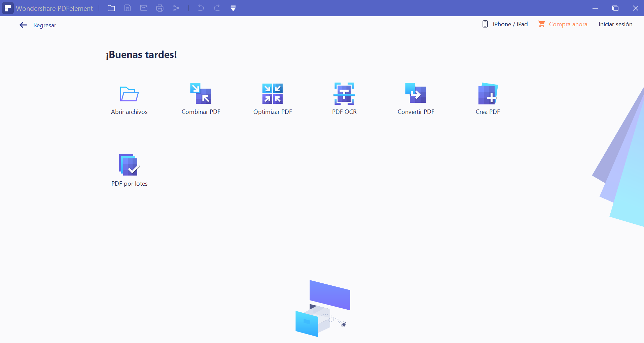Select the Print icon in the toolbar
The width and height of the screenshot is (644, 343).
pyautogui.click(x=160, y=8)
